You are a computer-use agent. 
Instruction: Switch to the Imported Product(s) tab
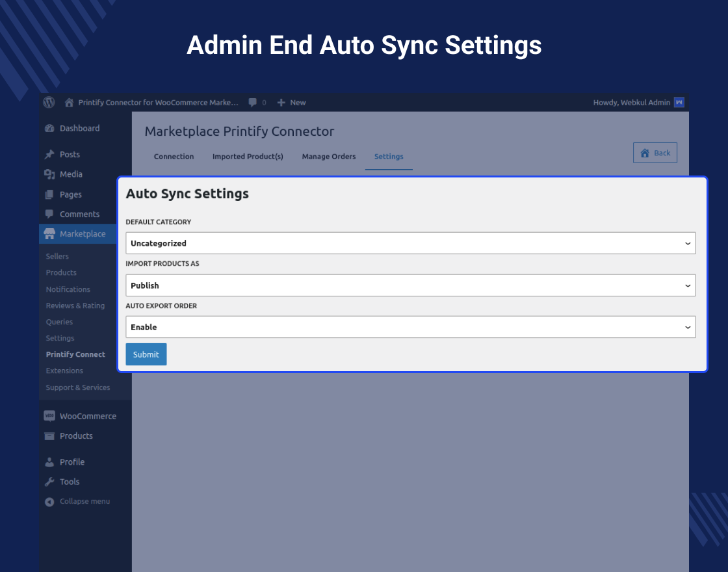click(x=248, y=157)
